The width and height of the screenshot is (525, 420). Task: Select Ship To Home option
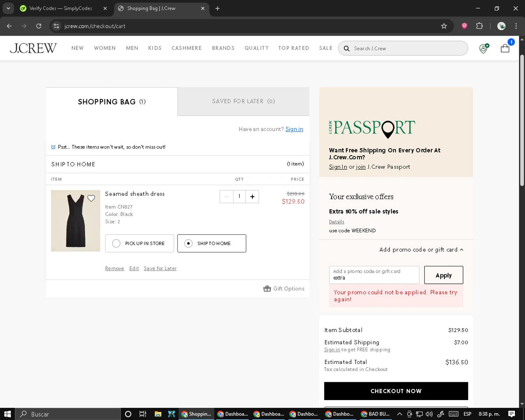click(212, 243)
